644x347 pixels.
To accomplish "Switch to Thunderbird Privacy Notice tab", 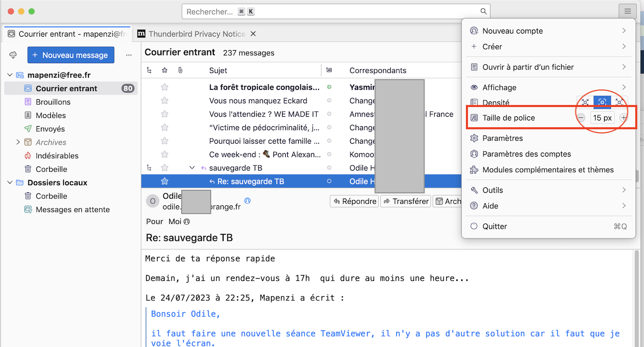I will point(192,34).
